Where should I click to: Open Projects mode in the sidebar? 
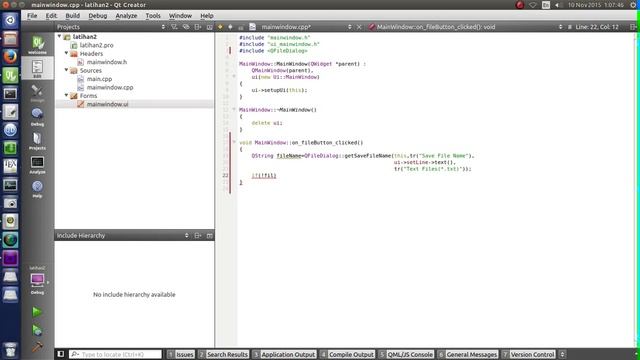(x=37, y=141)
